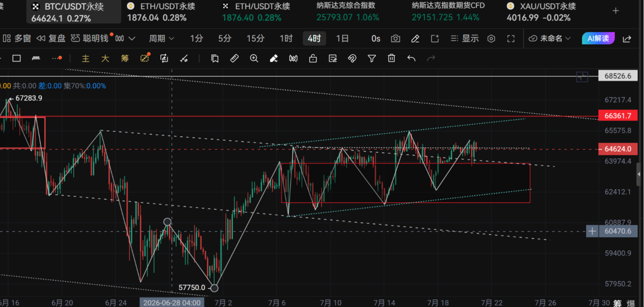The height and width of the screenshot is (307, 644).
Task: Expand the chart type dropdown arrow
Action: 132,38
